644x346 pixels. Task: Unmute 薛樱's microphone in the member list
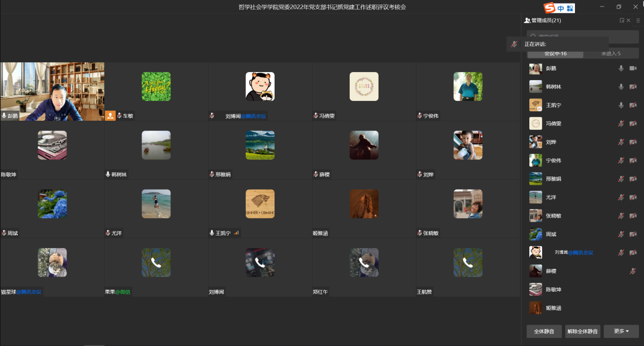633,271
